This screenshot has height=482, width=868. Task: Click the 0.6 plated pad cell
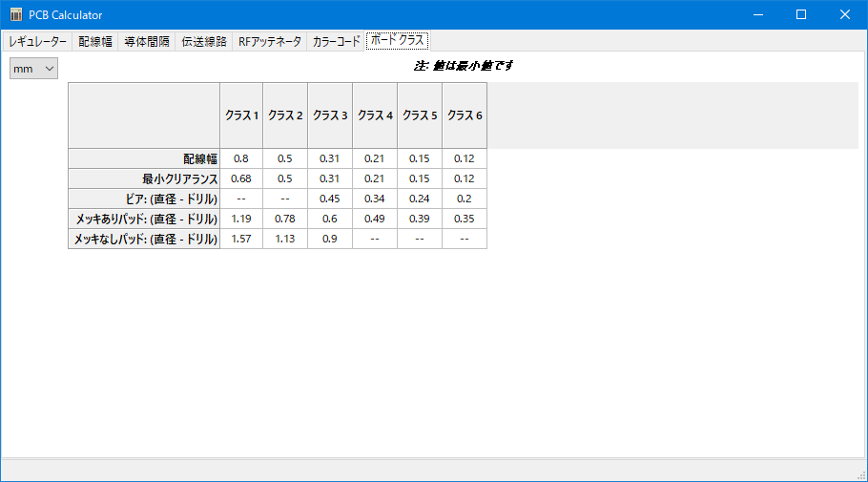[x=330, y=219]
